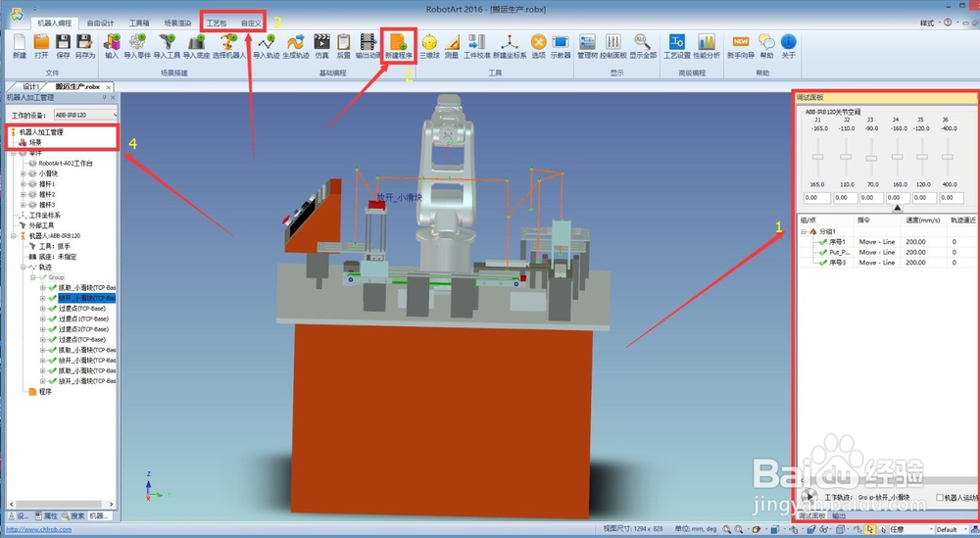Screen dimensions: 980x538
Task: Open 选项 options icon
Action: coord(538,46)
